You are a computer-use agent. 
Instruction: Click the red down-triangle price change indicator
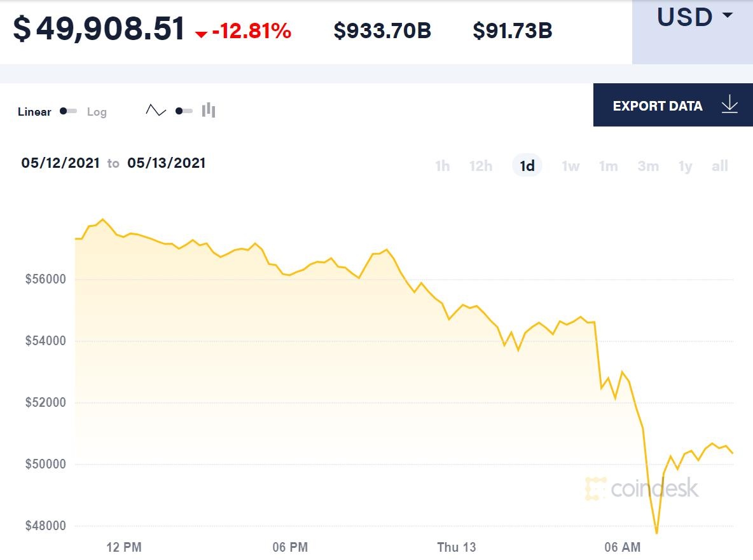click(201, 34)
